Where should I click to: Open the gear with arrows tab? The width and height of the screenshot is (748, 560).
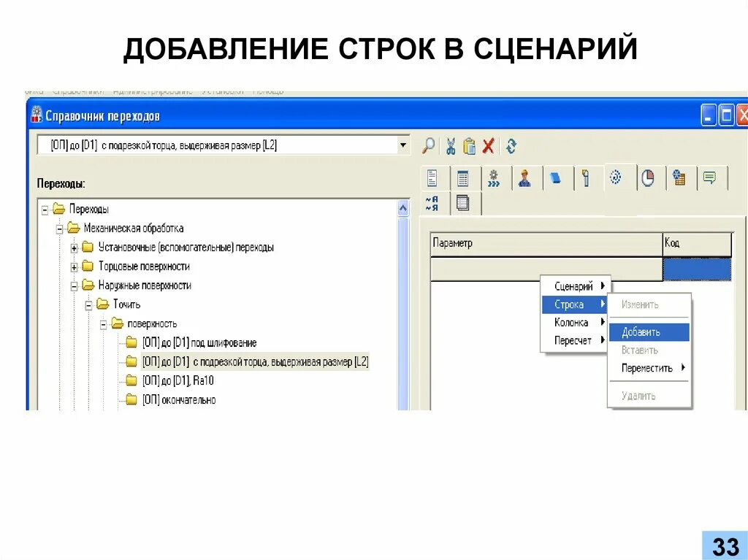pyautogui.click(x=494, y=178)
